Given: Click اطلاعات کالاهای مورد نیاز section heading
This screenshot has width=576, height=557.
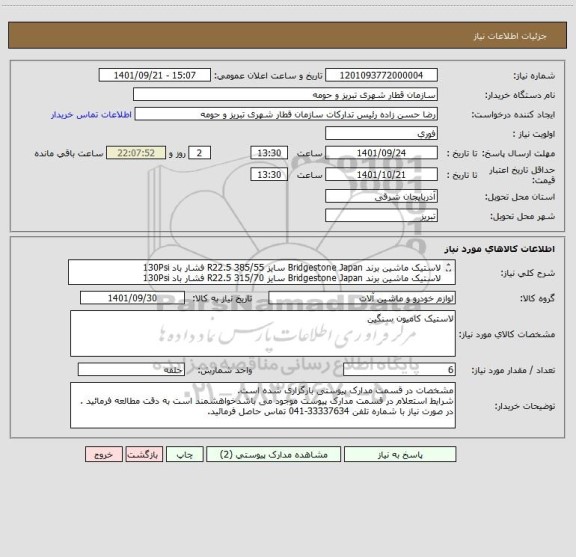Looking at the screenshot, I should 500,249.
